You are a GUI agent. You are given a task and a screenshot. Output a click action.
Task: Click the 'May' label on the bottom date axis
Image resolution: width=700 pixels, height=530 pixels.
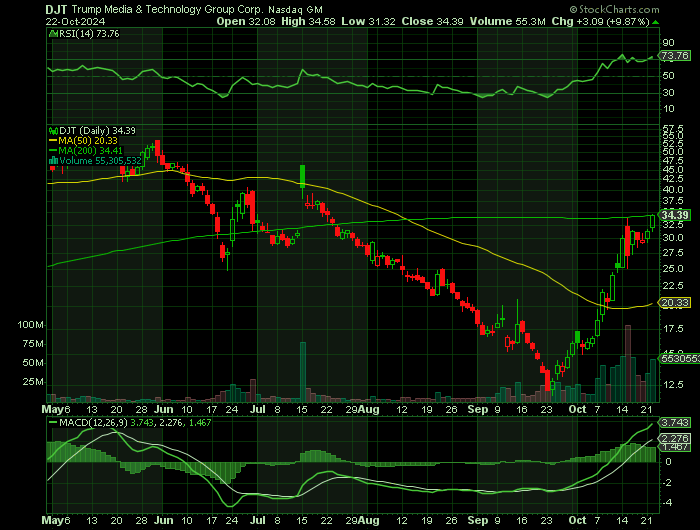[53, 520]
